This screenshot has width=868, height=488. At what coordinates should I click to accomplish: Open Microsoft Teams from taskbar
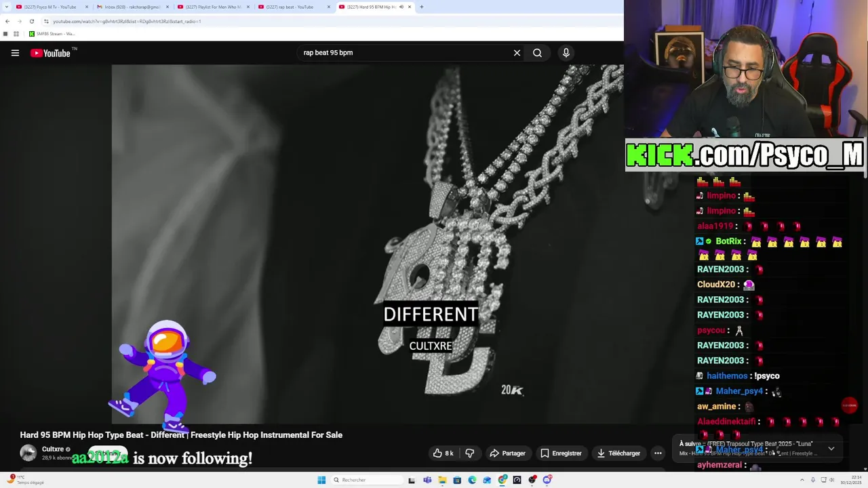click(x=427, y=480)
